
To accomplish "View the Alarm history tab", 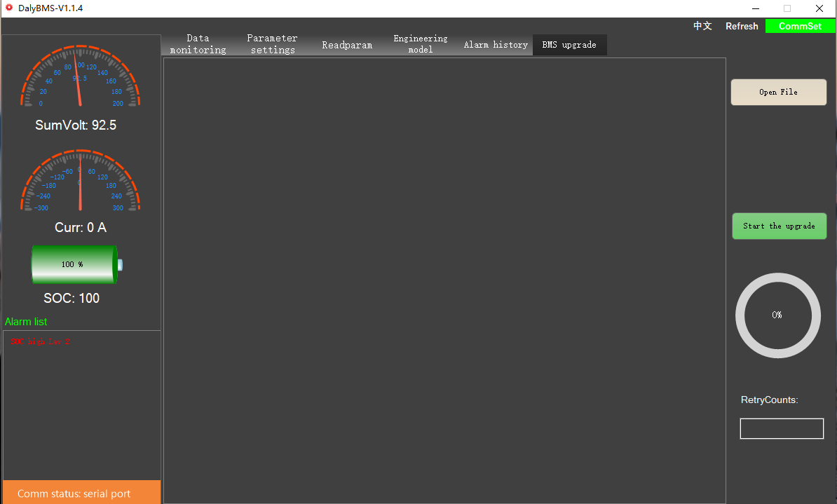I will [496, 45].
